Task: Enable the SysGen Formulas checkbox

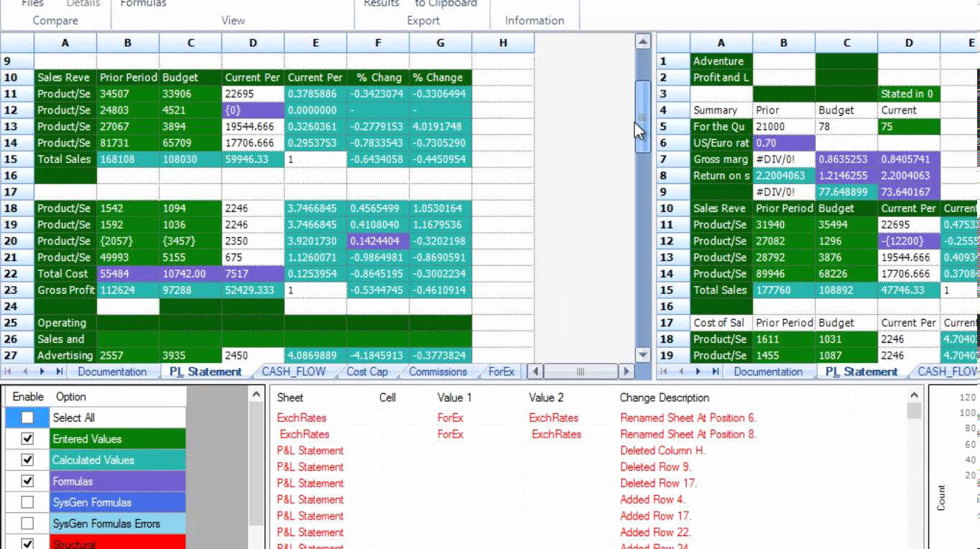Action: pos(27,502)
